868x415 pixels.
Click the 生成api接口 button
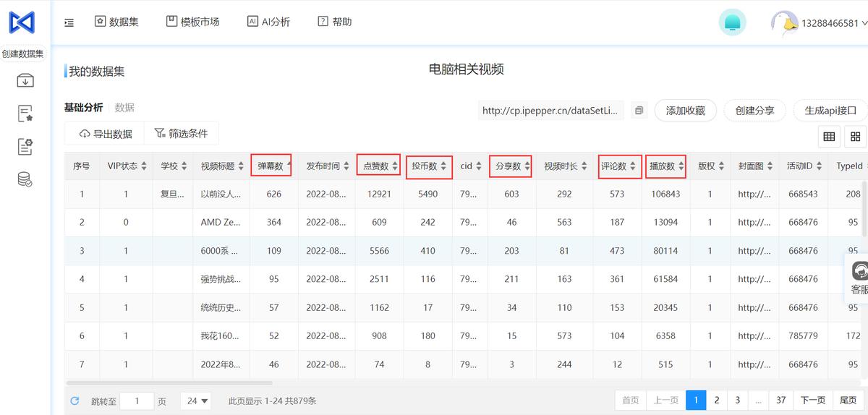830,111
